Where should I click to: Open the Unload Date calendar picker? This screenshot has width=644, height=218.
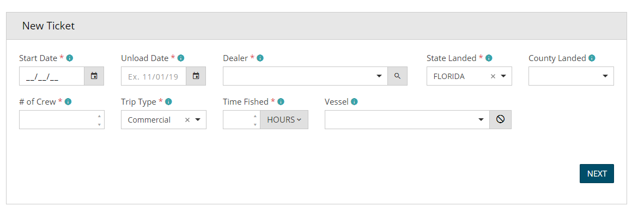(x=196, y=76)
